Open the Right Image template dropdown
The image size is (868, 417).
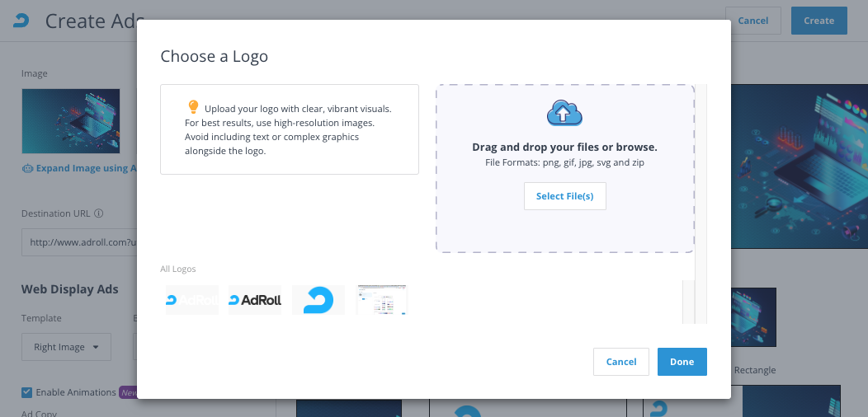[x=66, y=347]
